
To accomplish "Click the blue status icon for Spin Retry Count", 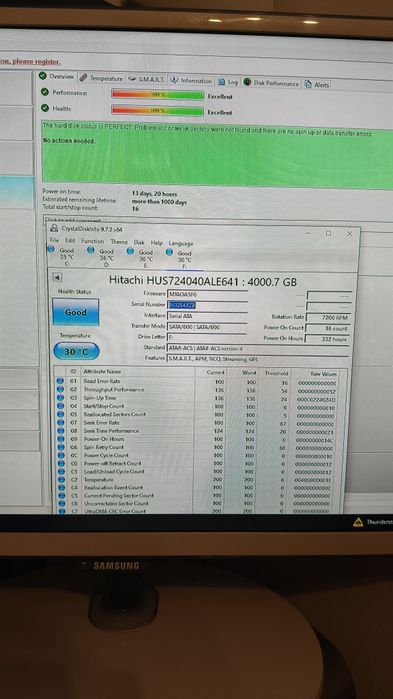I will pyautogui.click(x=60, y=447).
